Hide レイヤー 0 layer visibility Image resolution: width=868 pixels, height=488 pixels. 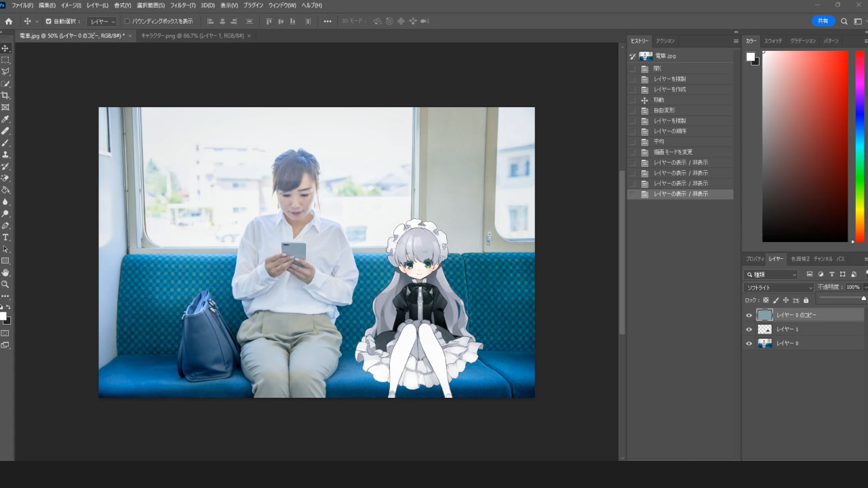749,344
